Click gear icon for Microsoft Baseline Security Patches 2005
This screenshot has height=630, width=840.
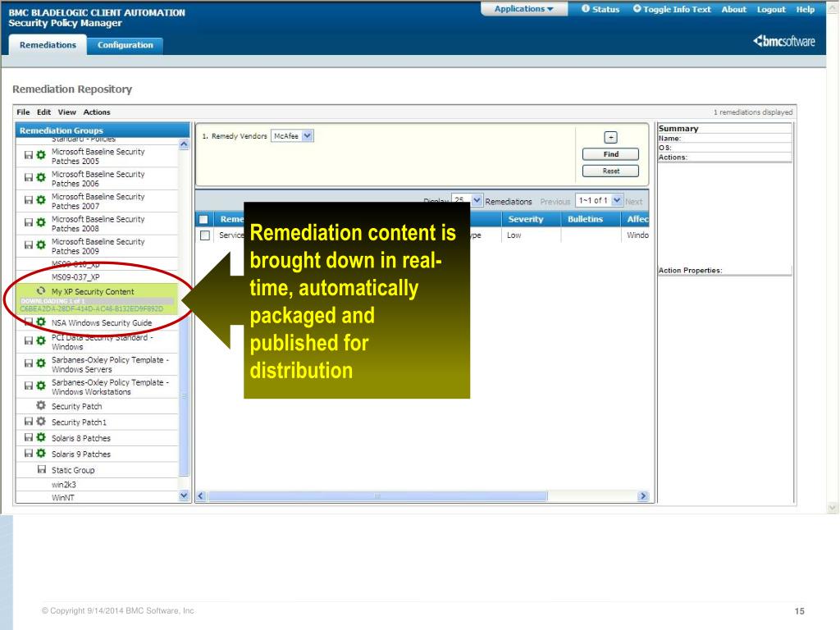point(41,155)
